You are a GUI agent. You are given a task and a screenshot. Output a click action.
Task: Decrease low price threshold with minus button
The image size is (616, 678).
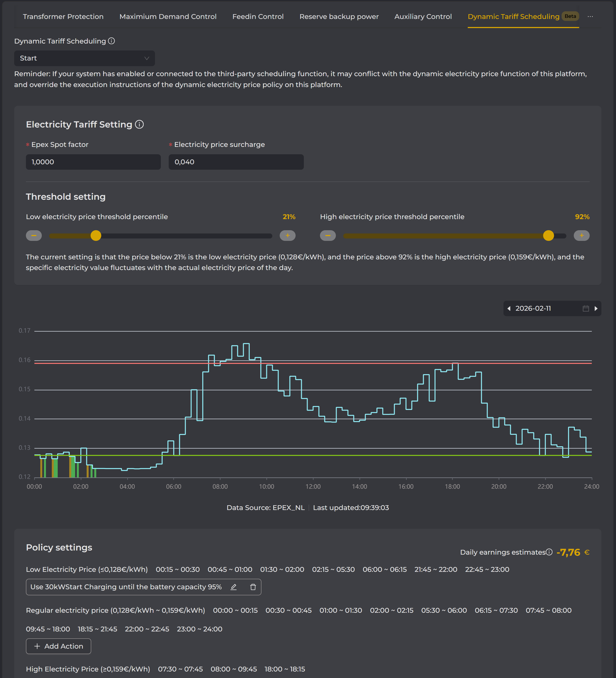pyautogui.click(x=34, y=235)
